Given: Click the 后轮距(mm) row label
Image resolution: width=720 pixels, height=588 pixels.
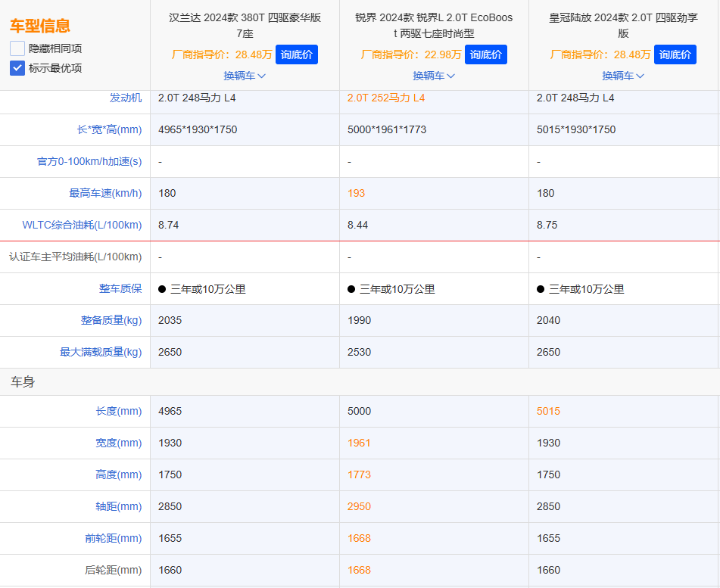Looking at the screenshot, I should pyautogui.click(x=114, y=570).
